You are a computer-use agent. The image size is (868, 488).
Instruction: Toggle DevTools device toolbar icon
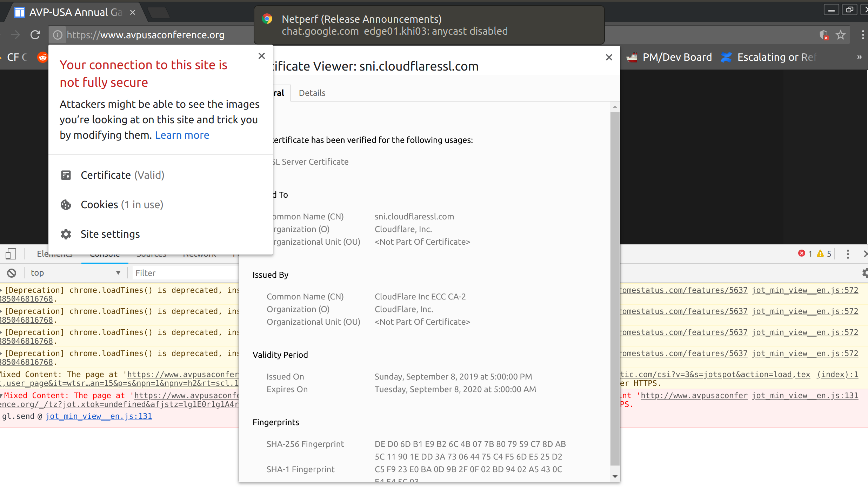point(11,253)
